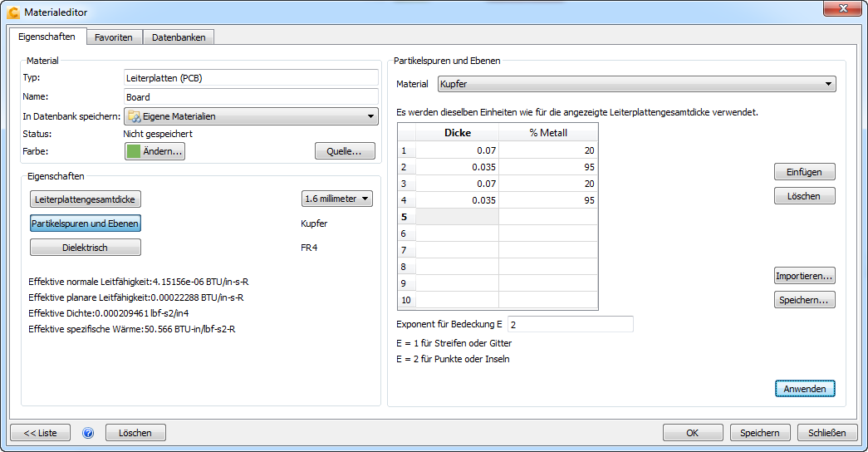
Task: Click the bottom-left Löschen button
Action: coord(135,433)
